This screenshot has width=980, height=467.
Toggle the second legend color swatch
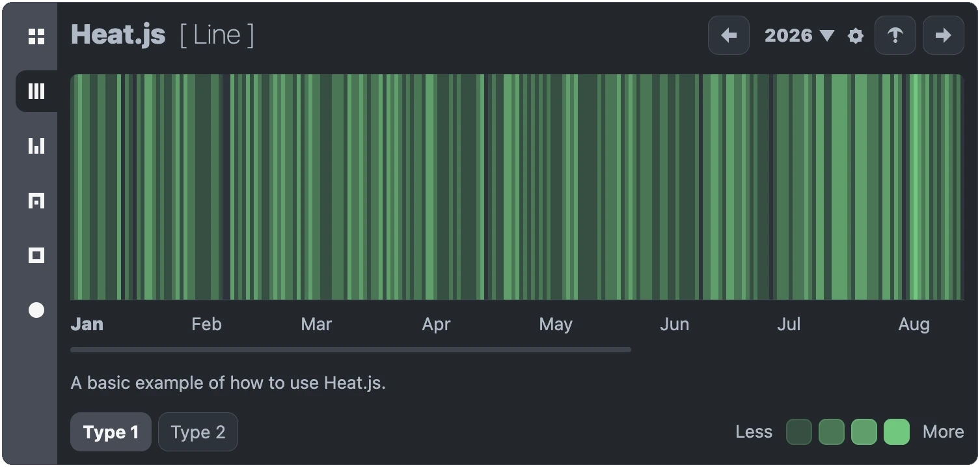click(832, 432)
